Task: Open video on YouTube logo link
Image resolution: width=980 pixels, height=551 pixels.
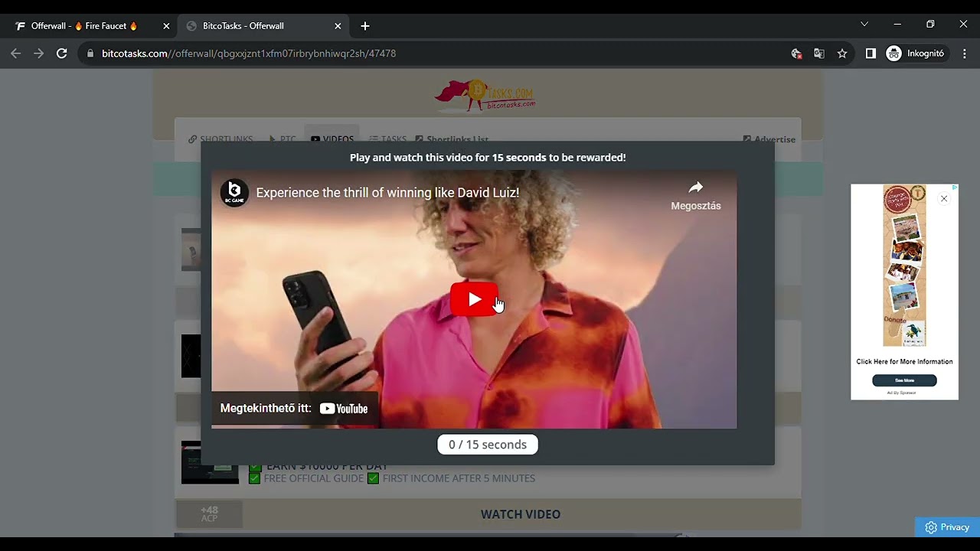Action: pyautogui.click(x=344, y=409)
